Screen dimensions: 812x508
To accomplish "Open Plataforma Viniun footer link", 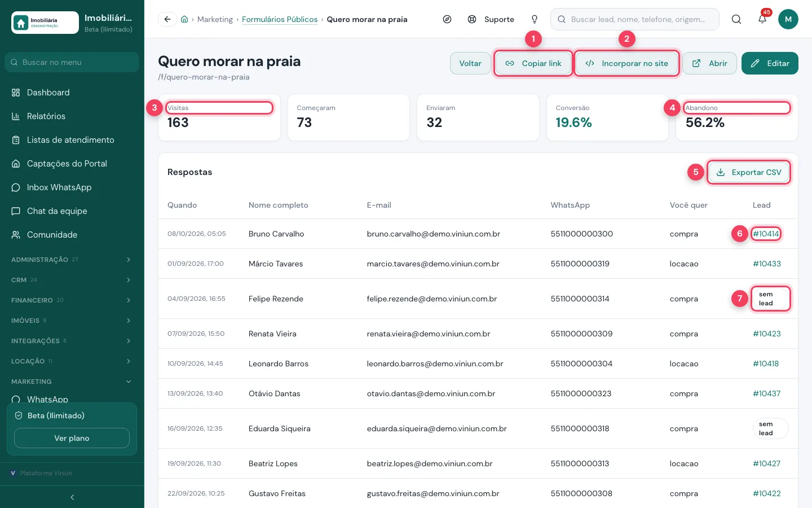I will point(42,473).
